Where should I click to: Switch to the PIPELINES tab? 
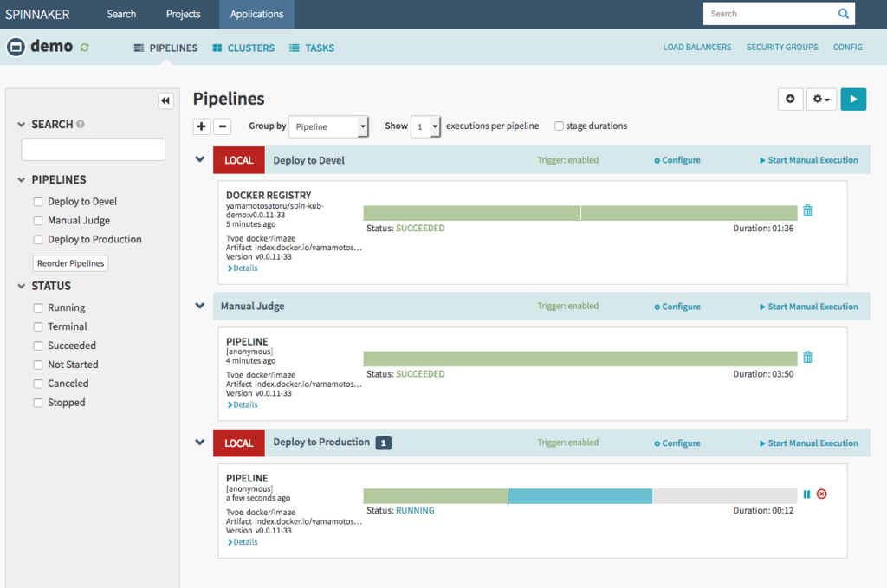pyautogui.click(x=165, y=48)
